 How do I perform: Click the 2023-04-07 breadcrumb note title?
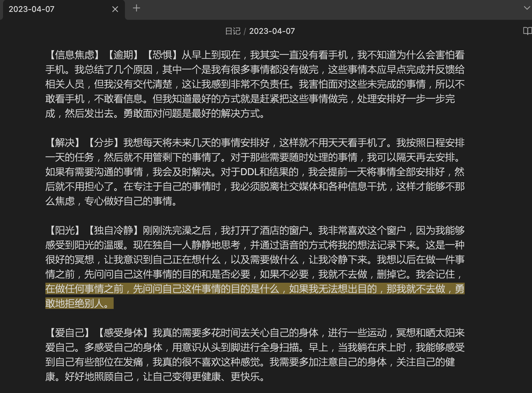pyautogui.click(x=272, y=31)
